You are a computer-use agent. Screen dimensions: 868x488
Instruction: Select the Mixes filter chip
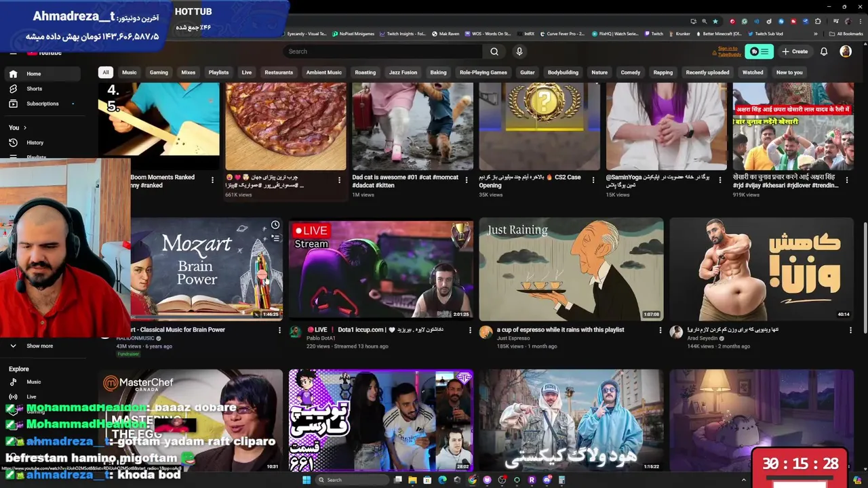click(189, 73)
